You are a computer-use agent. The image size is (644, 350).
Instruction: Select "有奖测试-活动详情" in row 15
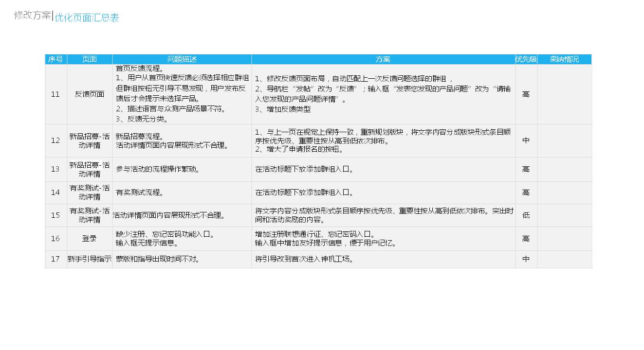pos(90,215)
